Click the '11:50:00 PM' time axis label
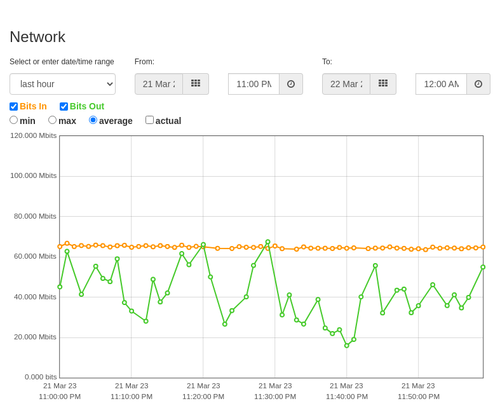This screenshot has width=500, height=403. (x=419, y=397)
